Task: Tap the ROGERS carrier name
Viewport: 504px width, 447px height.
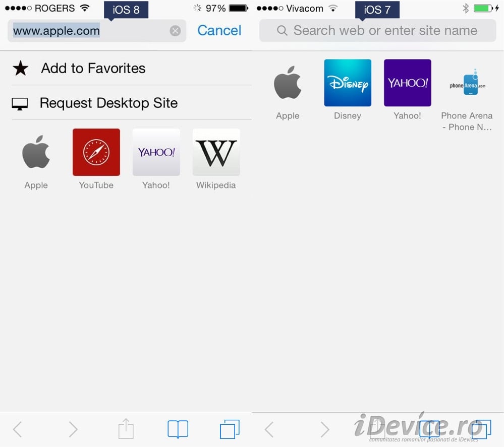Action: pos(54,8)
